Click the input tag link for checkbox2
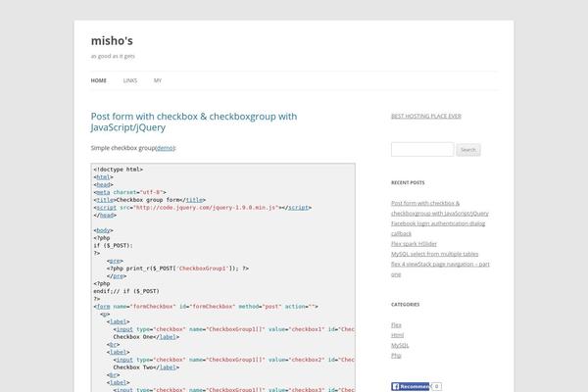Image resolution: width=588 pixels, height=392 pixels. tap(124, 360)
